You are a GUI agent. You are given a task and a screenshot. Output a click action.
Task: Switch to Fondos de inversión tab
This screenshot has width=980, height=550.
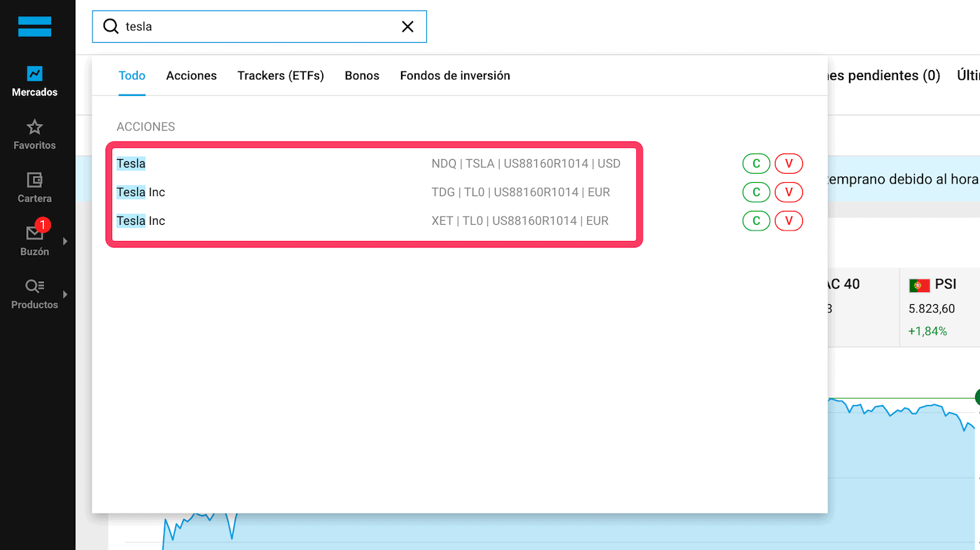click(x=455, y=76)
